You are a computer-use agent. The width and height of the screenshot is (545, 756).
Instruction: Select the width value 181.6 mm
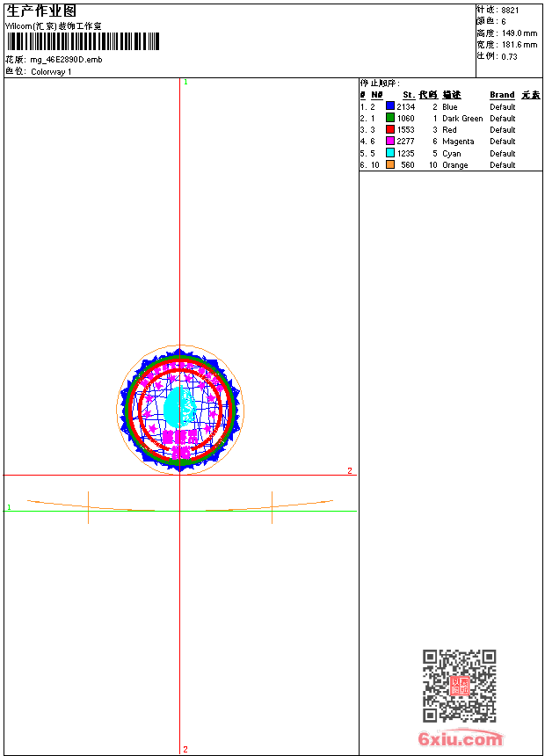tap(519, 45)
